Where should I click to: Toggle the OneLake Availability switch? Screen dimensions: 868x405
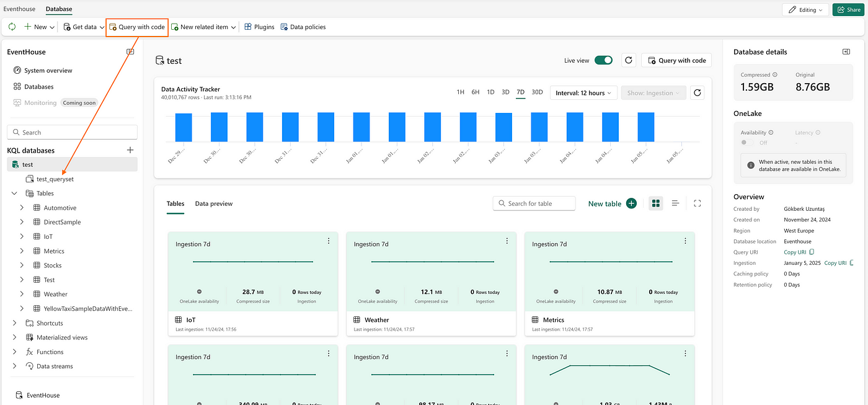[x=747, y=143]
